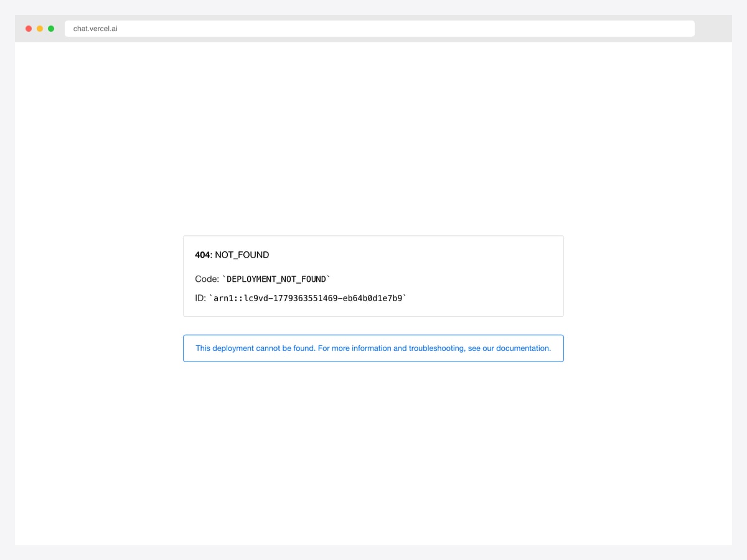Viewport: 747px width, 560px height.
Task: Click the red close window dot
Action: pyautogui.click(x=29, y=29)
